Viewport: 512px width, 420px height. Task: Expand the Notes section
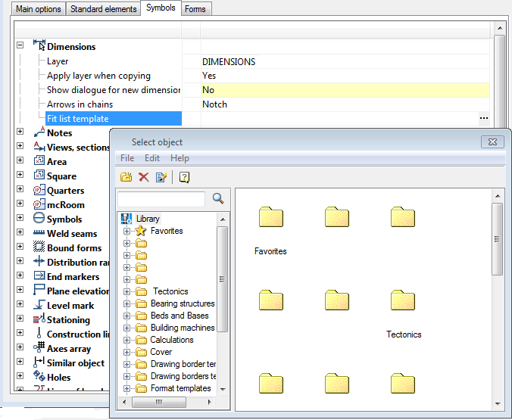[x=20, y=132]
